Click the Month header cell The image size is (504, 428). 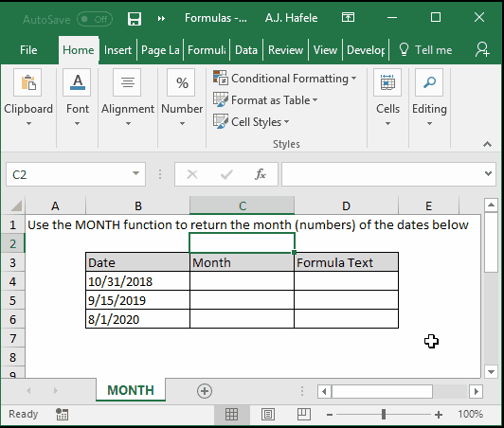(x=242, y=262)
